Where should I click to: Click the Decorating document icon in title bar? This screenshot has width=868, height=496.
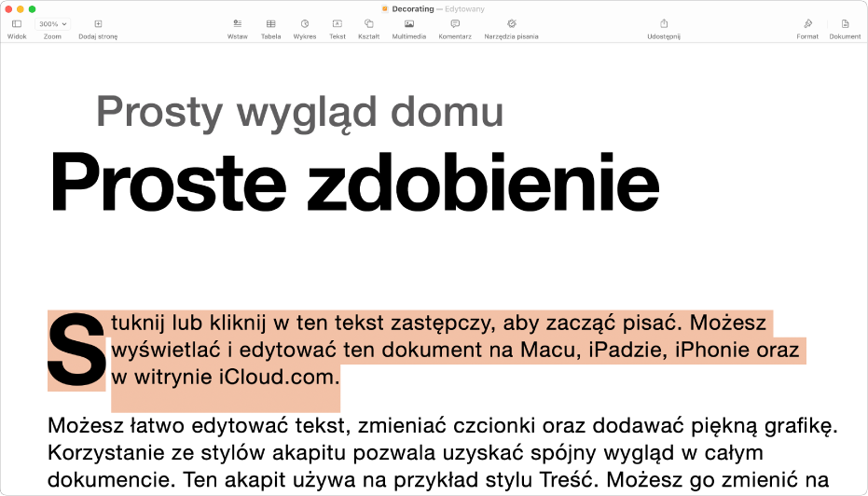pos(385,9)
